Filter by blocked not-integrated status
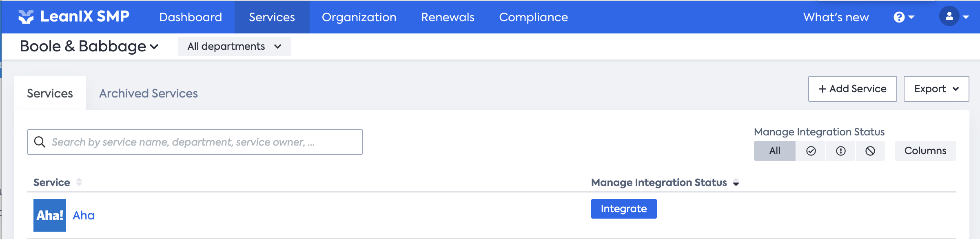980x239 pixels. point(870,151)
